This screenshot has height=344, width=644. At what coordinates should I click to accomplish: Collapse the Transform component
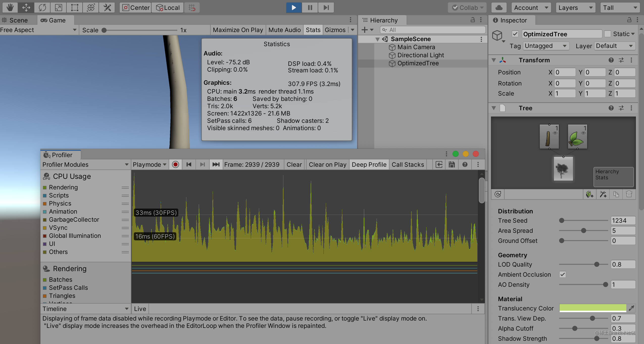tap(494, 60)
